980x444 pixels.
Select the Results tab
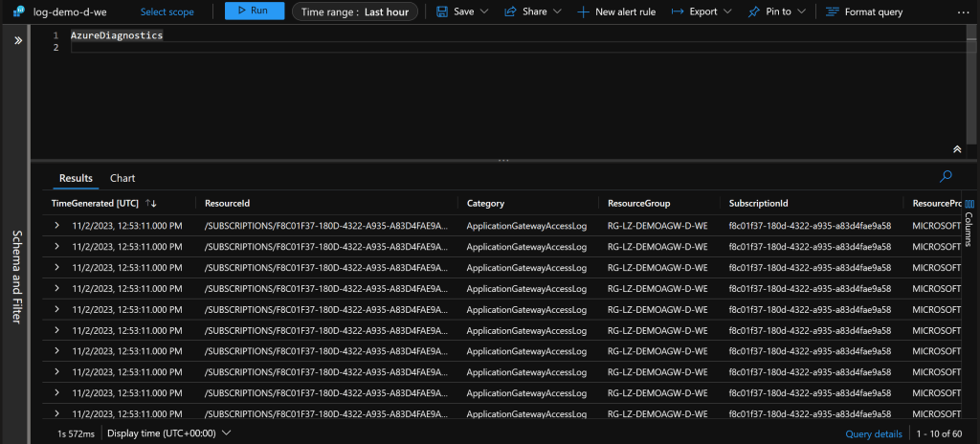pyautogui.click(x=76, y=178)
